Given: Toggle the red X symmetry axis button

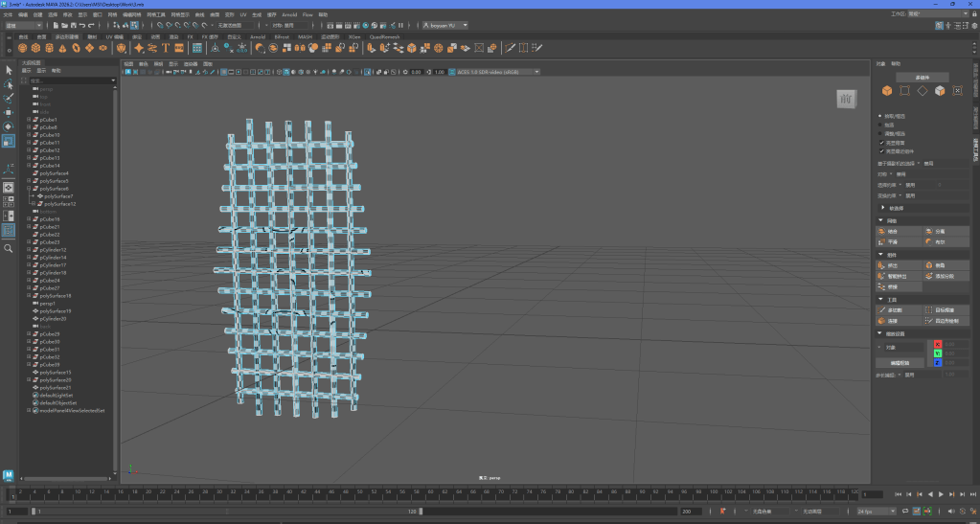Looking at the screenshot, I should pyautogui.click(x=938, y=344).
